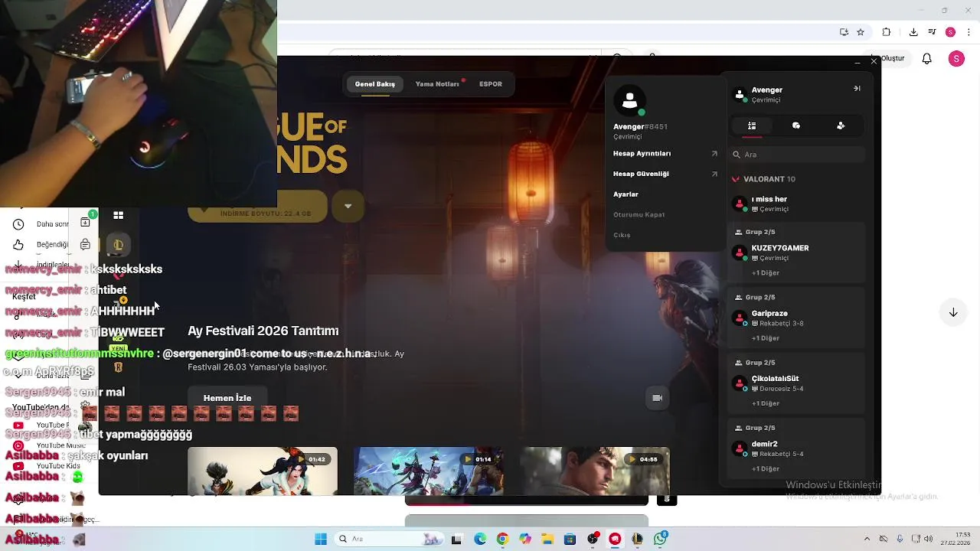
Task: Click the Chrome install app icon
Action: tap(844, 32)
